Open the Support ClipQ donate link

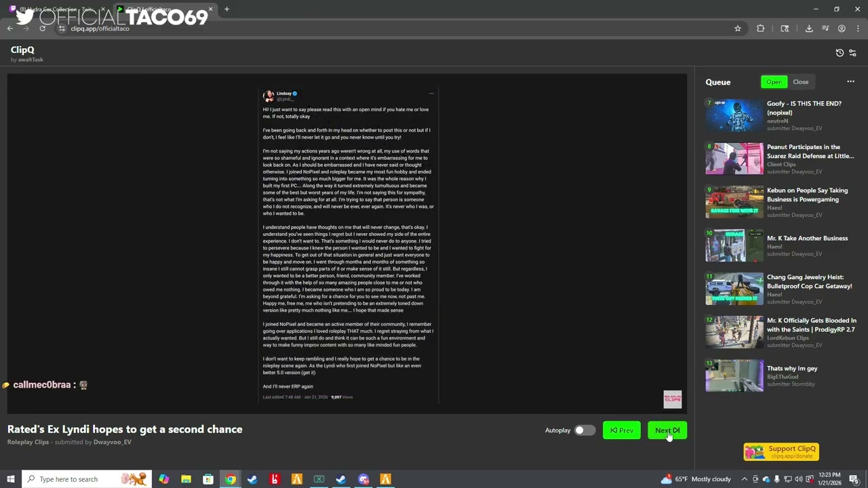(781, 451)
